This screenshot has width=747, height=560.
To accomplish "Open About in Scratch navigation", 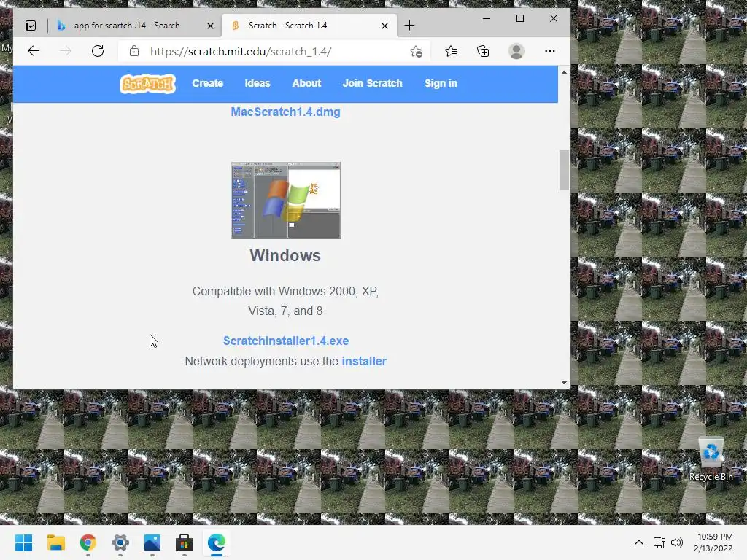I will pos(306,83).
